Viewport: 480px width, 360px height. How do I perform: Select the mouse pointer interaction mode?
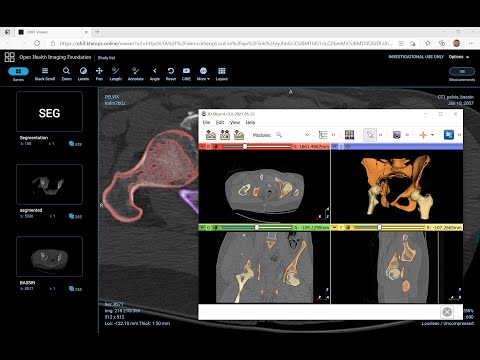tap(370, 135)
